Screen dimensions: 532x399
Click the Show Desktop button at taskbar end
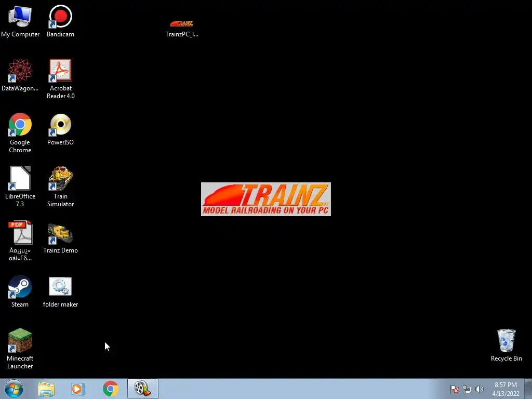pos(528,389)
